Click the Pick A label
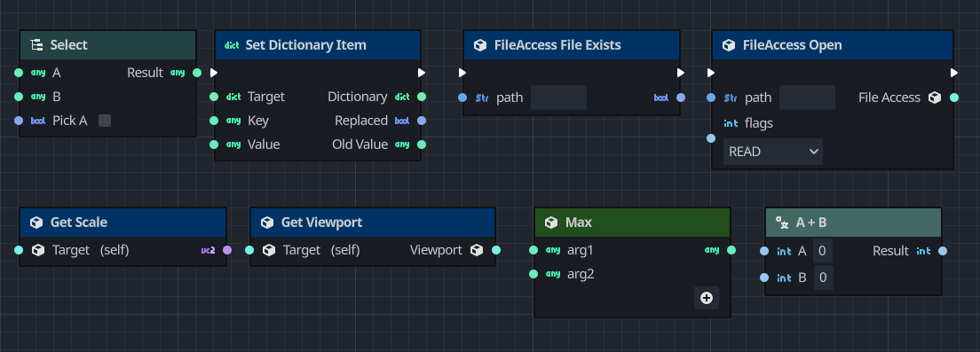This screenshot has width=980, height=352. point(69,121)
